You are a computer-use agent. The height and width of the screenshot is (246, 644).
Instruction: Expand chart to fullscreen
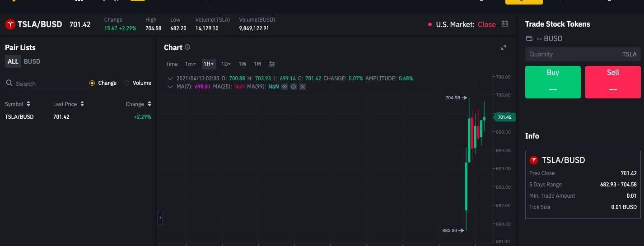click(504, 47)
